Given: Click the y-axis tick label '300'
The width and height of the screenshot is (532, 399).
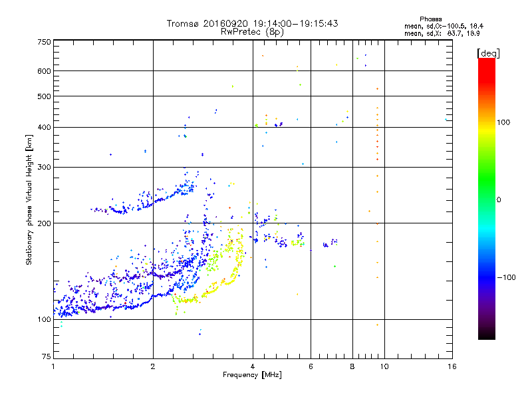Looking at the screenshot, I should tap(44, 167).
